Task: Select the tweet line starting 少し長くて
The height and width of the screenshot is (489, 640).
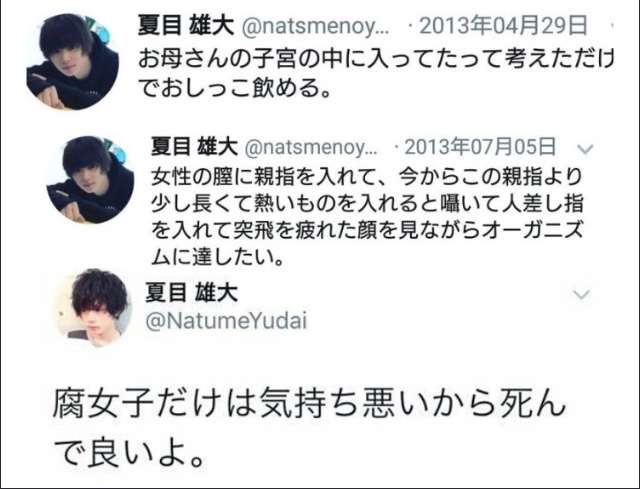Action: pos(367,204)
